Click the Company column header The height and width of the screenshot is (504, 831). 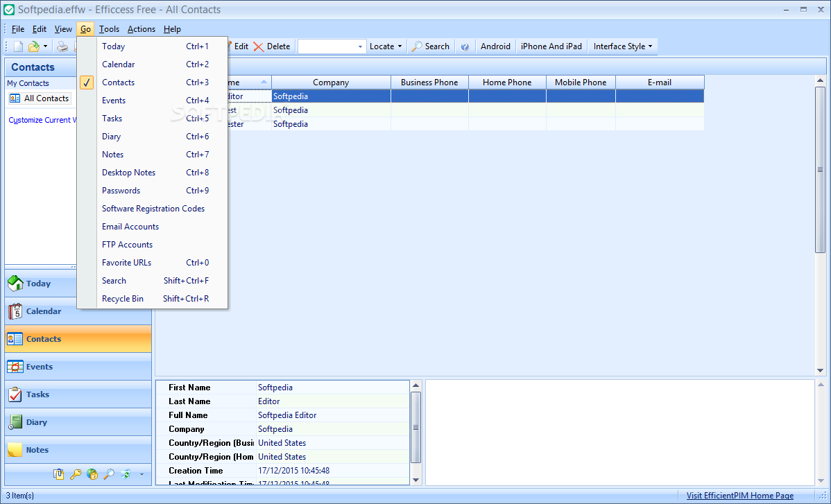click(x=332, y=82)
